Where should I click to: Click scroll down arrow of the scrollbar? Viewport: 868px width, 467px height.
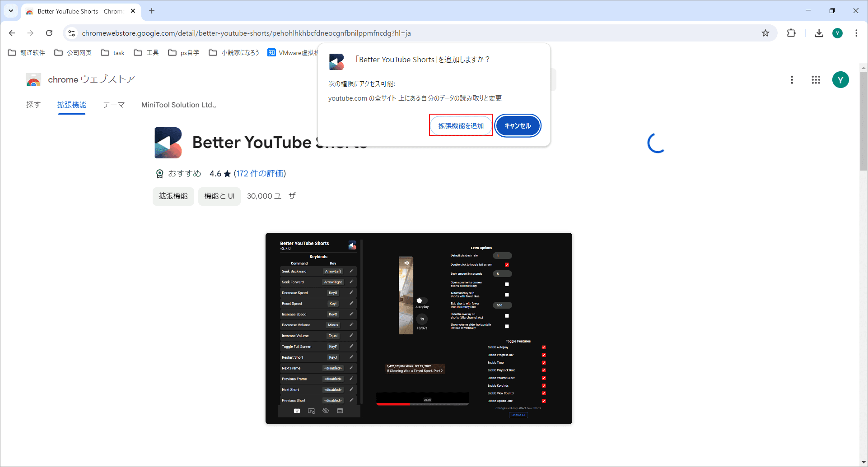point(863,462)
